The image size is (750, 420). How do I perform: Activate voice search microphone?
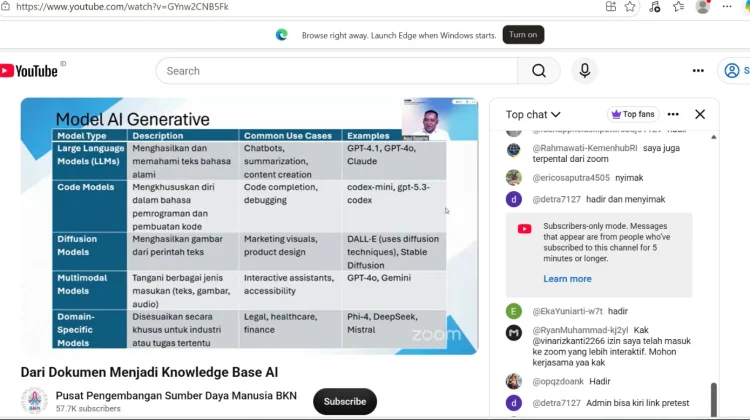[x=585, y=71]
